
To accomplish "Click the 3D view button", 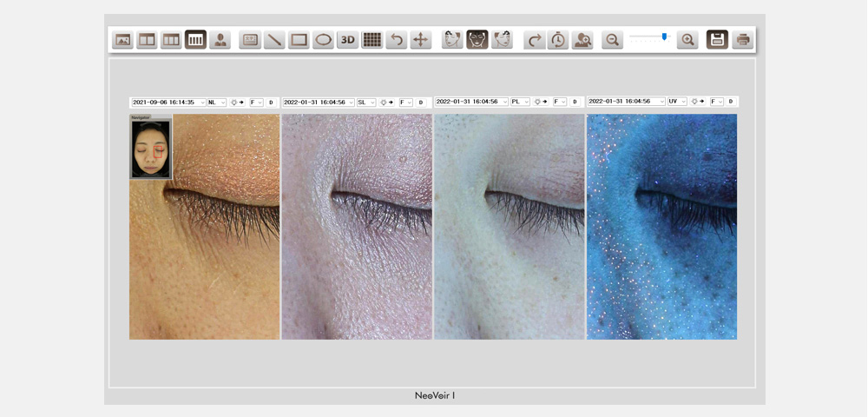I will (x=347, y=40).
